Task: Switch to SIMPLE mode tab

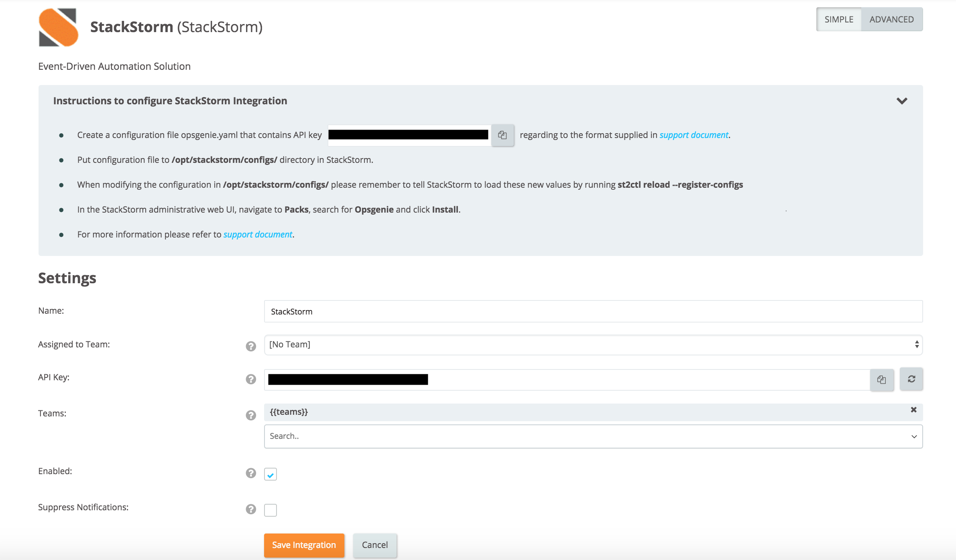Action: tap(839, 19)
